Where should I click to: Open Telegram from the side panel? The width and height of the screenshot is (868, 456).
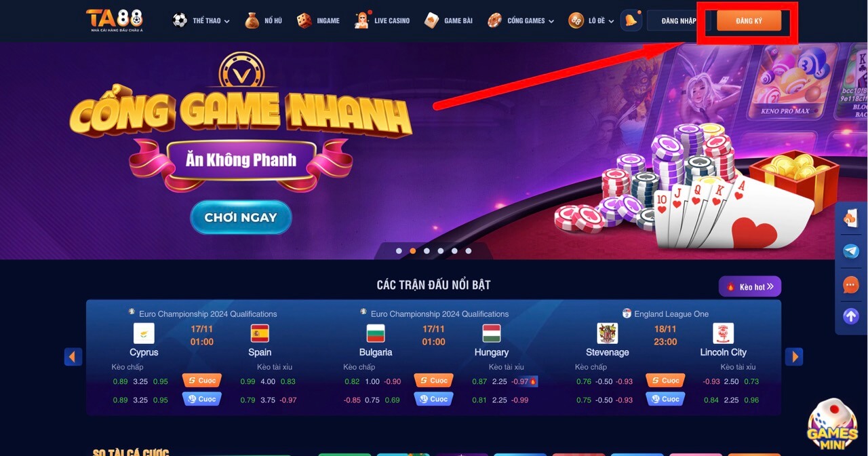click(851, 251)
